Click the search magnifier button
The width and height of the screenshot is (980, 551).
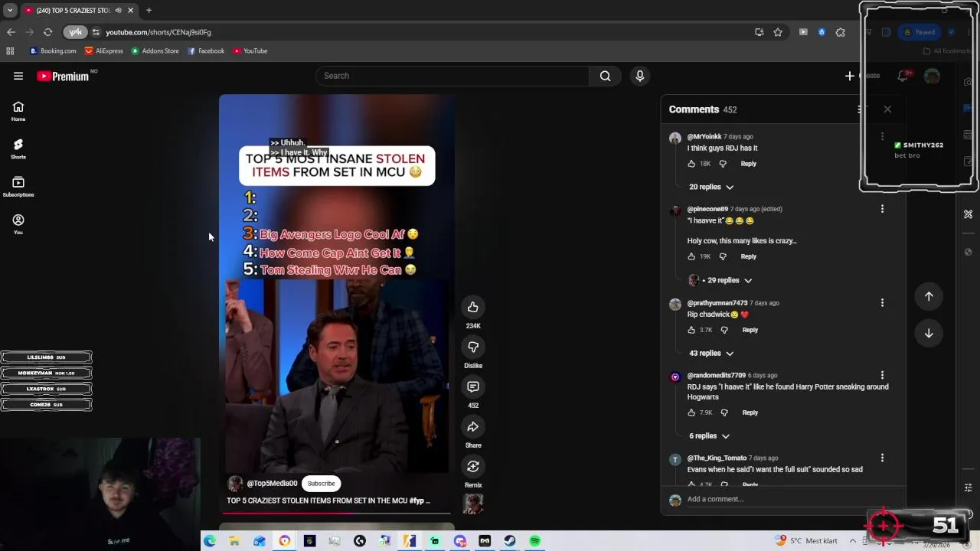605,76
